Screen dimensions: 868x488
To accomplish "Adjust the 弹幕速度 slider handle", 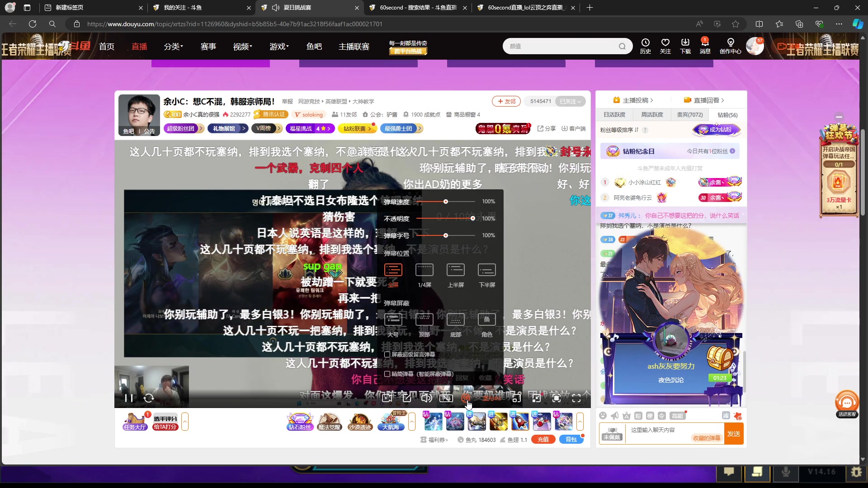I will pyautogui.click(x=446, y=202).
